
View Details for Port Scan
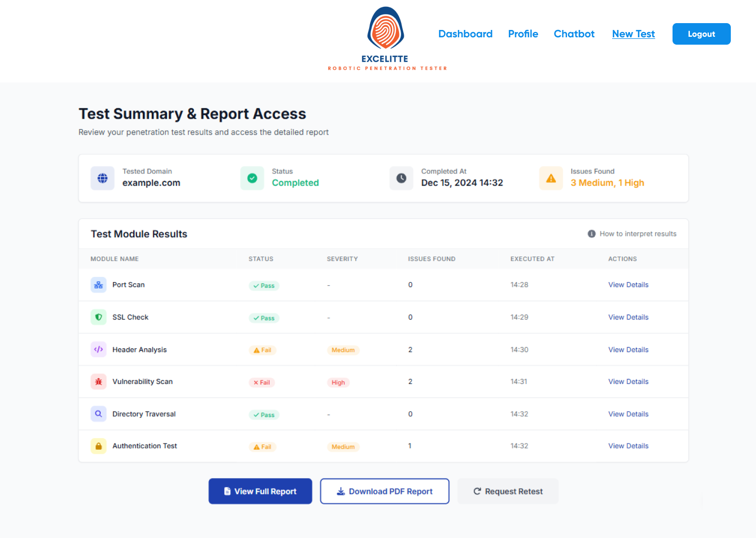coord(628,285)
